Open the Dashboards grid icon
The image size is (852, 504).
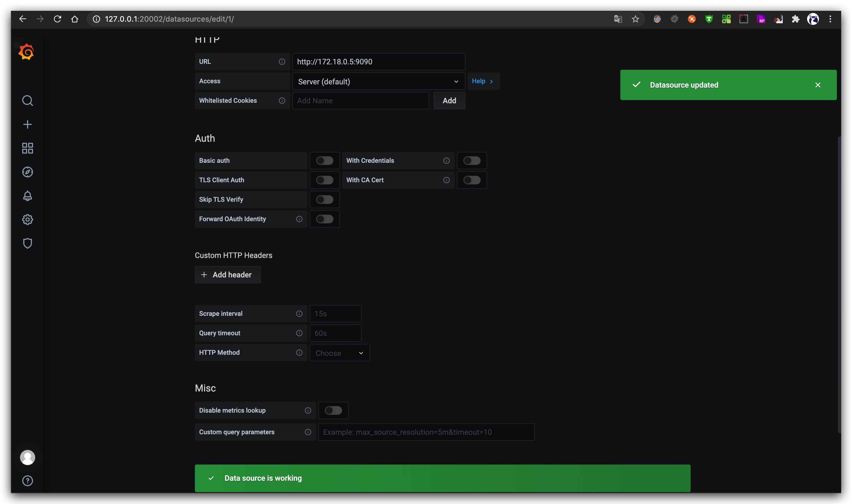coord(28,148)
